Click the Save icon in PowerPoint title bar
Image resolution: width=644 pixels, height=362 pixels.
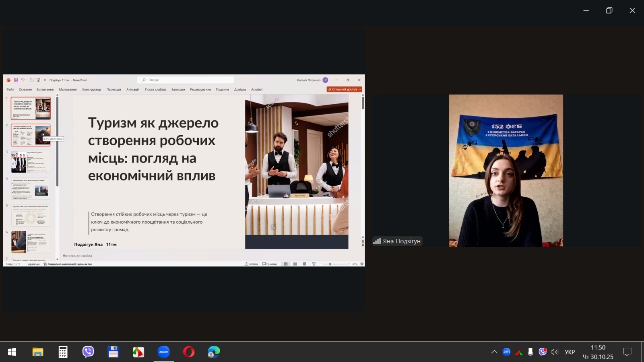coord(16,80)
